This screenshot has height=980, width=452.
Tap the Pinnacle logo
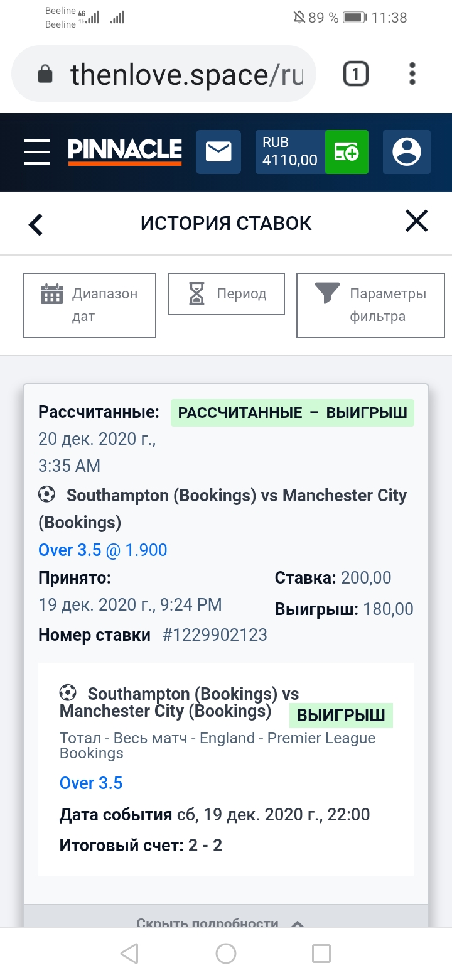click(125, 151)
